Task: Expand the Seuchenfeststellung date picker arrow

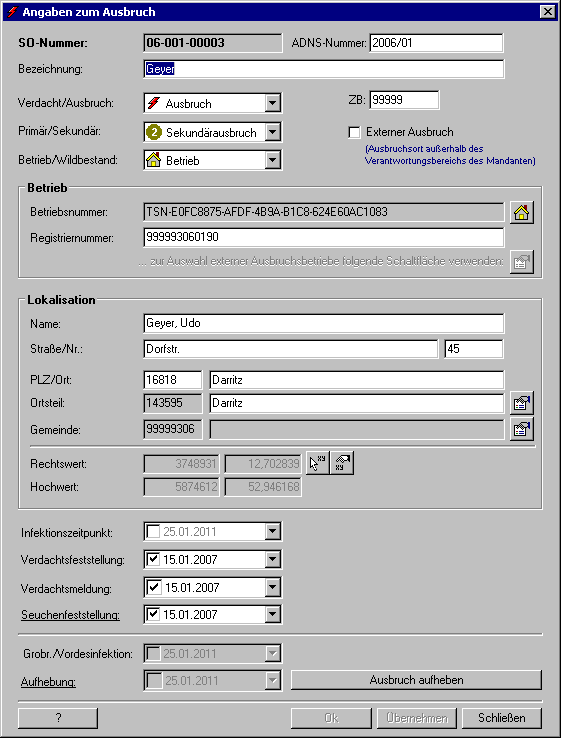Action: click(272, 614)
